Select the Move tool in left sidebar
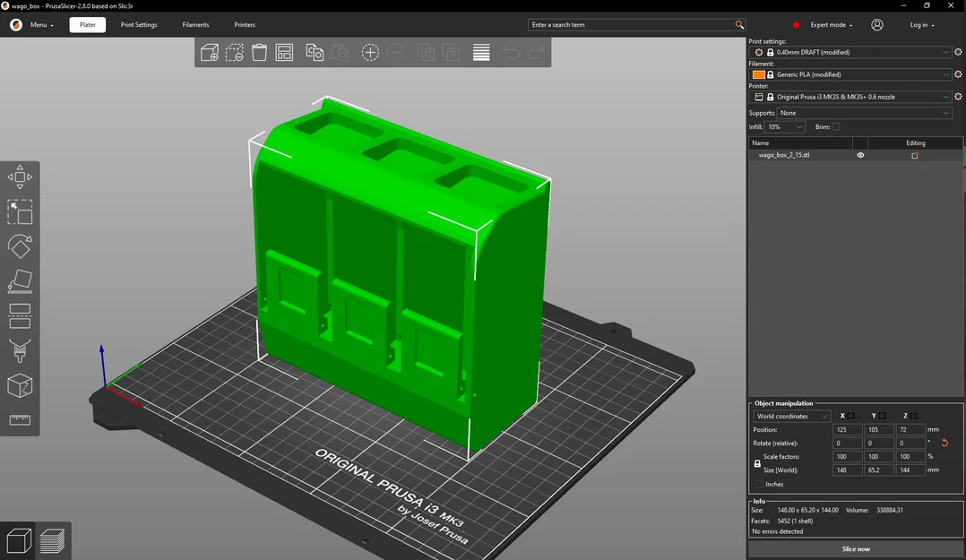Image resolution: width=966 pixels, height=560 pixels. pos(20,177)
